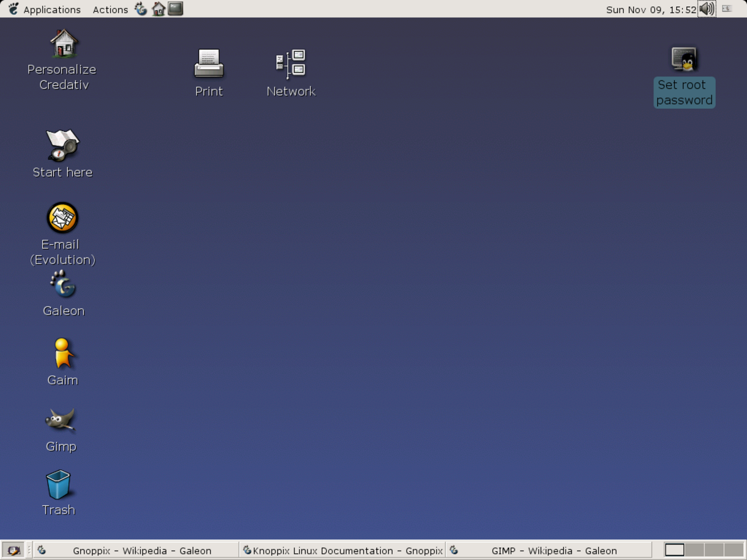Open the volume control speaker applet
Screen dimensions: 747x560
tap(707, 9)
